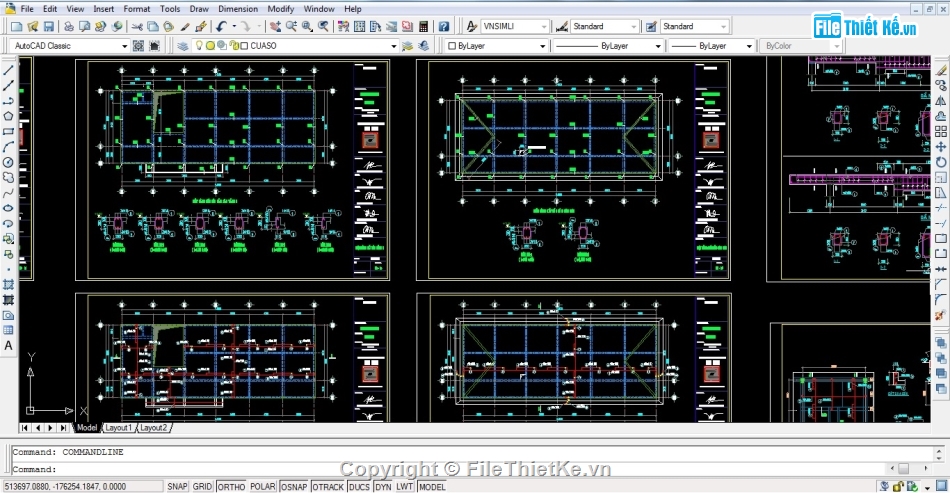
Task: Toggle ORTHO mode in status bar
Action: (x=231, y=486)
